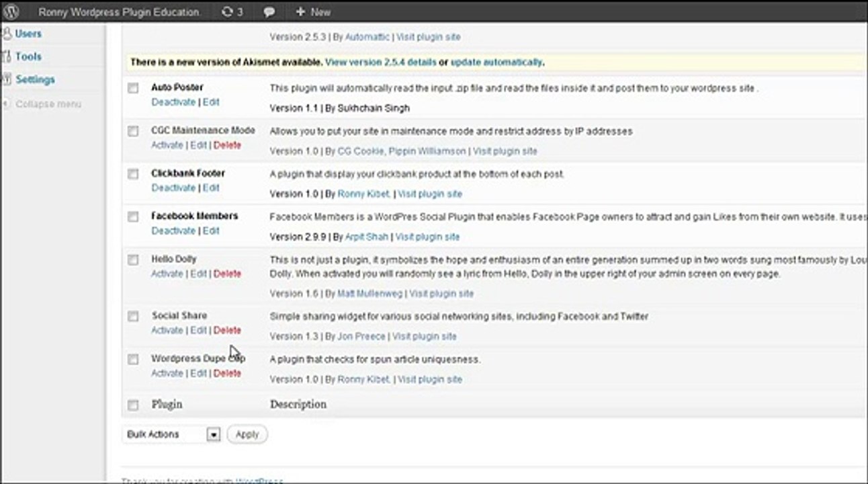The image size is (868, 484).
Task: Visit plugin site for CGC Maintenance Mode
Action: click(505, 151)
